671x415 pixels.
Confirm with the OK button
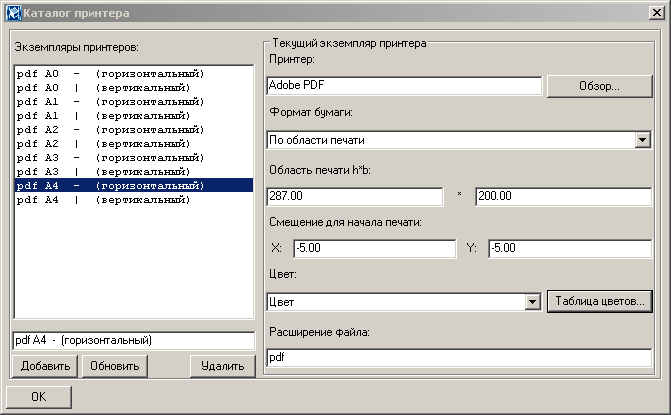pyautogui.click(x=39, y=397)
